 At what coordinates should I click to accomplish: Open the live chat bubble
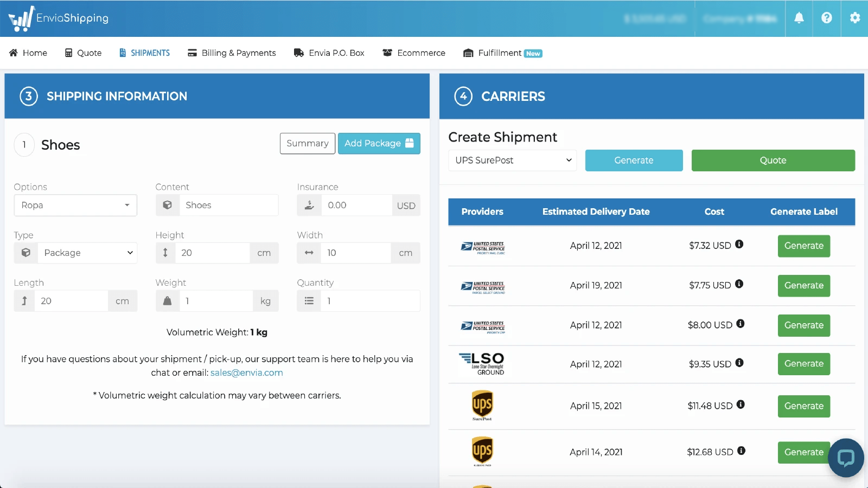[846, 458]
